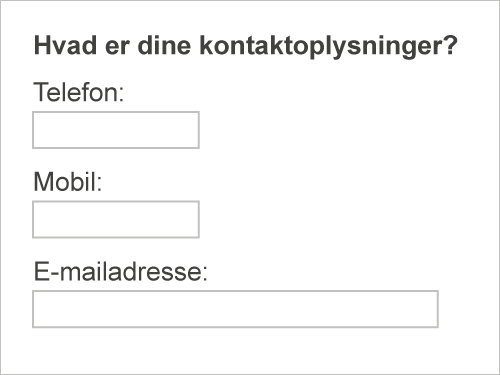This screenshot has width=500, height=375.
Task: Click the word 'kontaktoplysninger?' in the heading
Action: (x=329, y=46)
